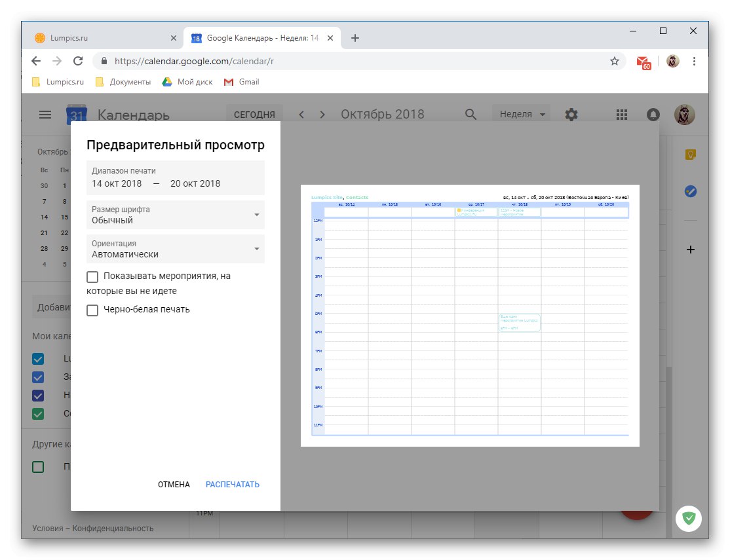This screenshot has height=560, width=730.
Task: Expand the Размер шрифта dropdown
Action: 176,215
